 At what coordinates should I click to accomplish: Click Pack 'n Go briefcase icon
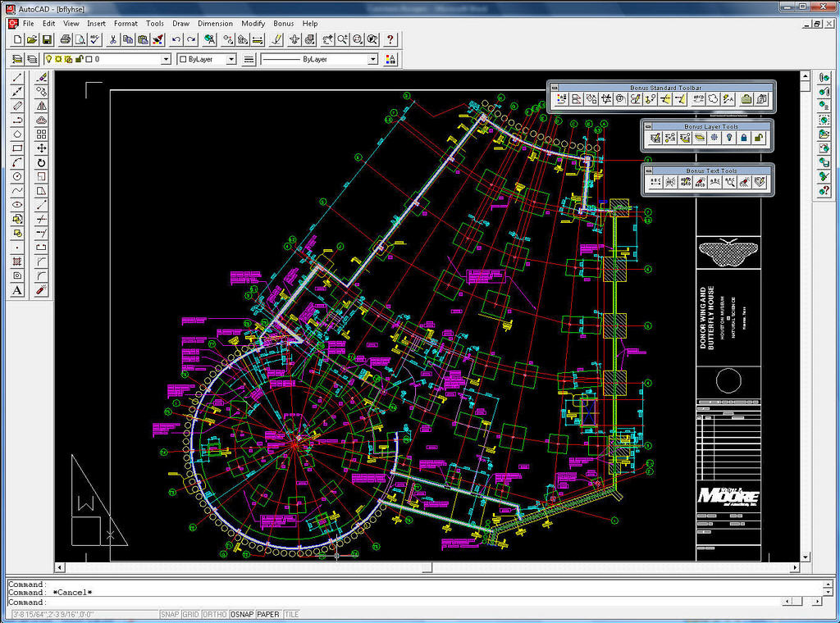point(746,99)
